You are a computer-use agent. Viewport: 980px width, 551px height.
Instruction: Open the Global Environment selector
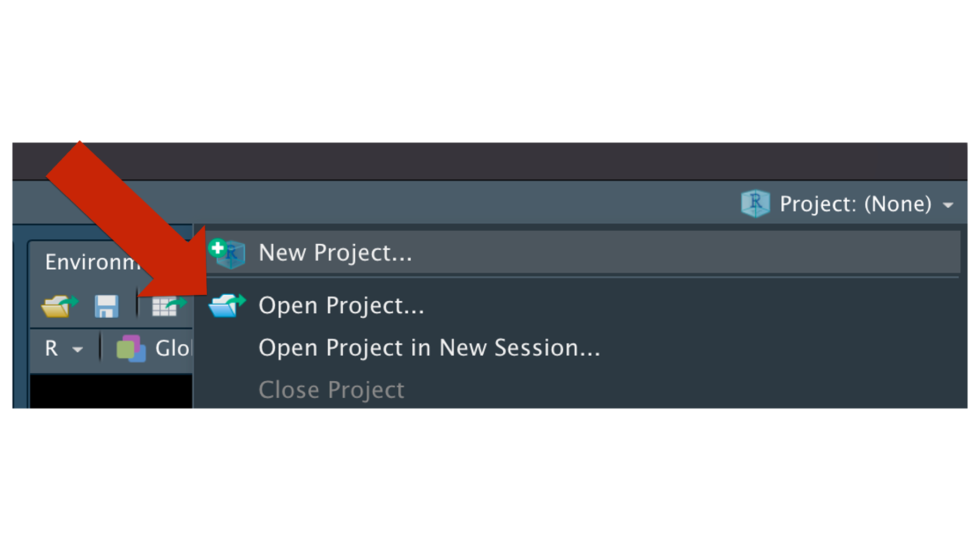(x=155, y=349)
